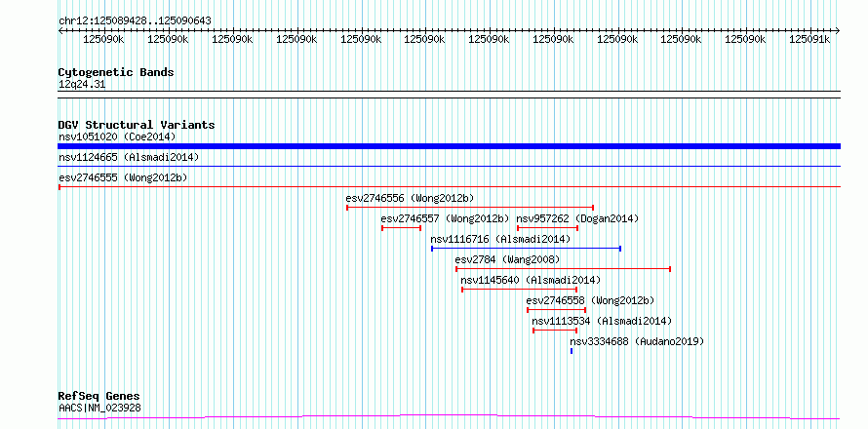This screenshot has width=868, height=429.
Task: Open the DGV Structural Variants track title
Action: 137,125
